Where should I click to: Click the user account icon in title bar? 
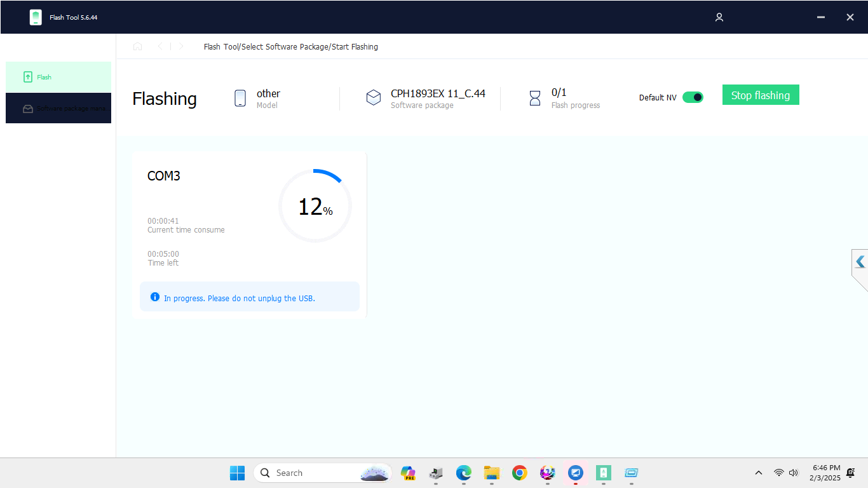(x=719, y=17)
